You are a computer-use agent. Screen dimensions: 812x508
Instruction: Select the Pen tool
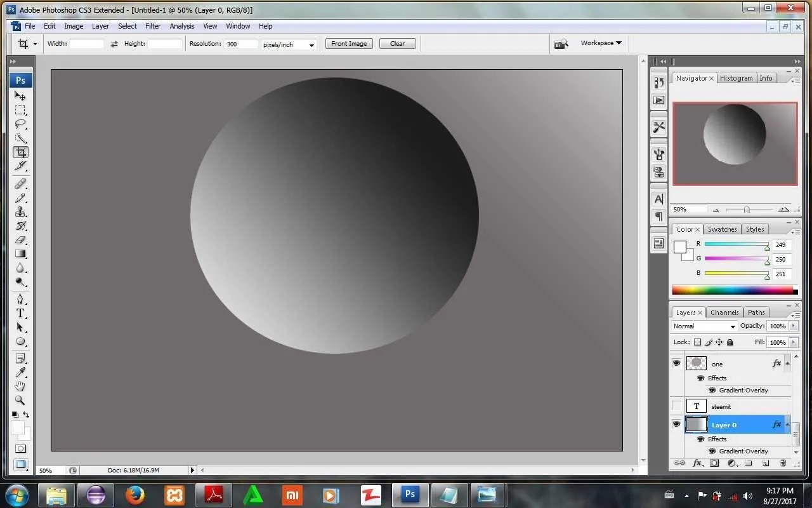pyautogui.click(x=20, y=299)
